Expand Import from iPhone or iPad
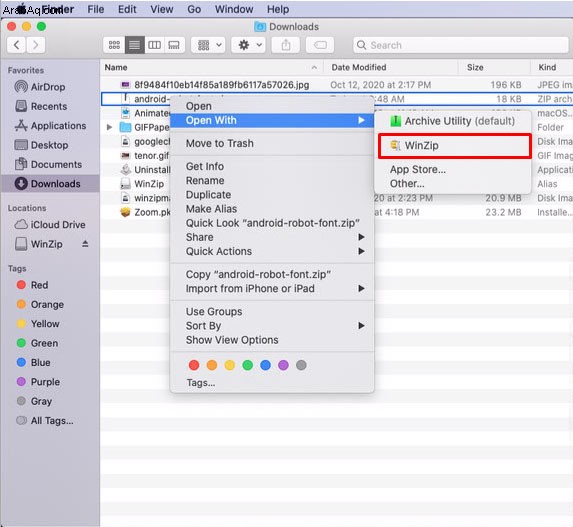 (x=272, y=289)
